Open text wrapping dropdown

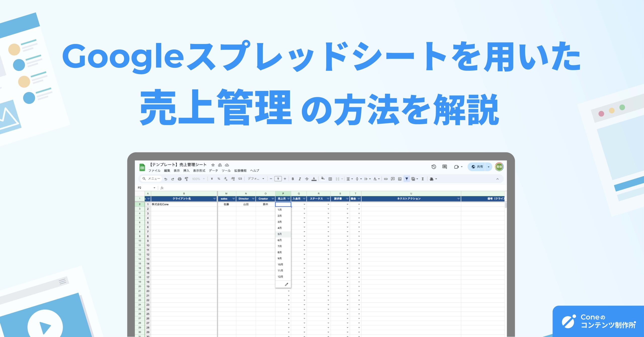(368, 179)
